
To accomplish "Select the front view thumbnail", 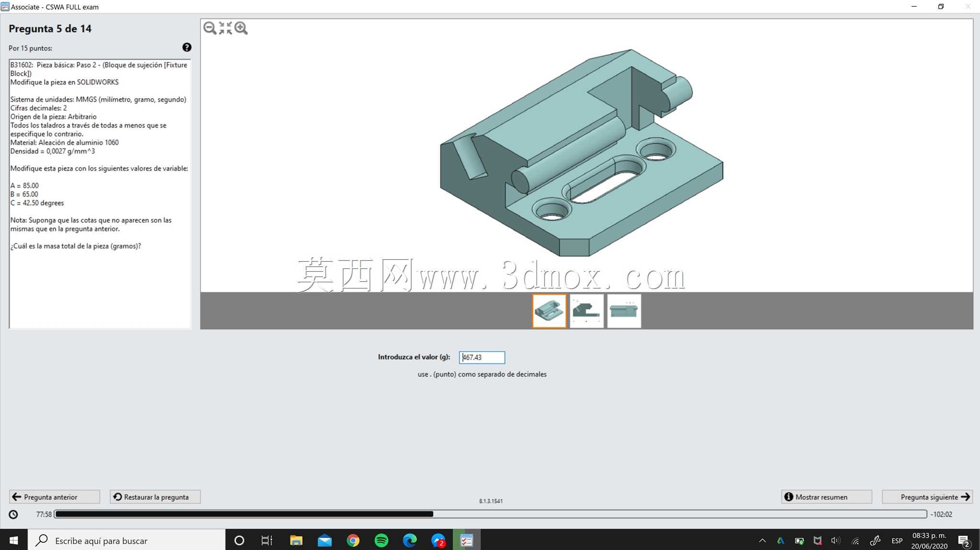I will click(x=624, y=311).
